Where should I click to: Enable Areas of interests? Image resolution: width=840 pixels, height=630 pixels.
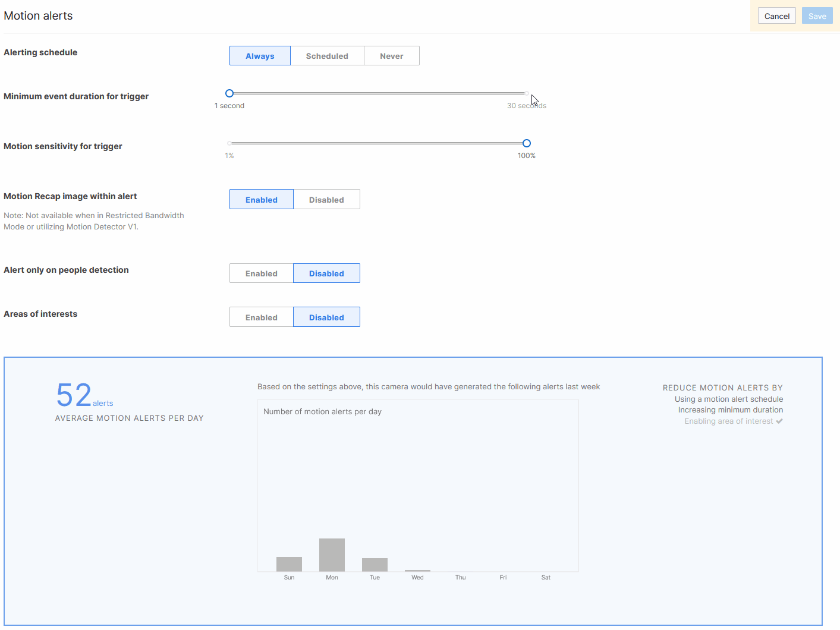pyautogui.click(x=262, y=317)
